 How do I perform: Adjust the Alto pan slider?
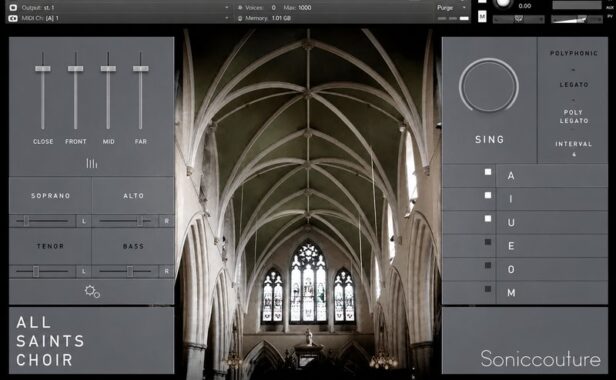(x=140, y=221)
